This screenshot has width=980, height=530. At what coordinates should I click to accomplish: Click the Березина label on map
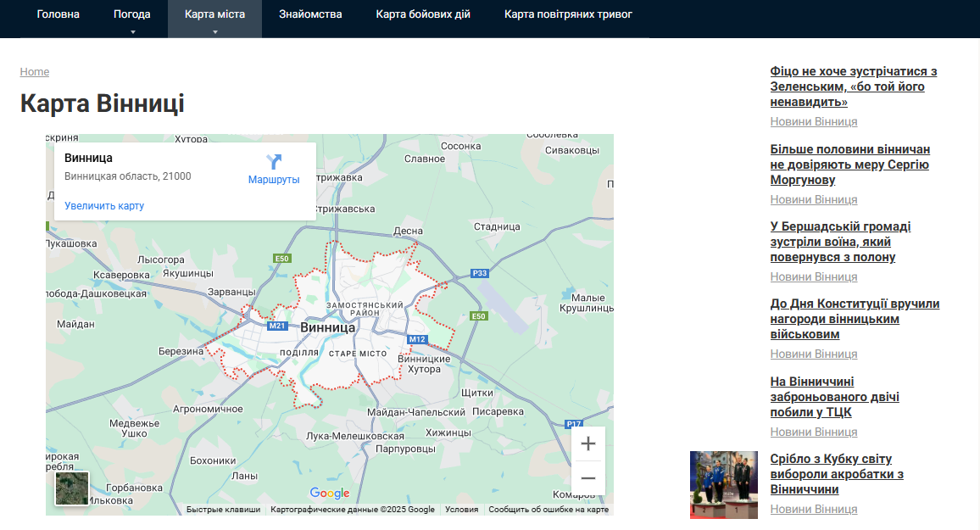coord(181,351)
